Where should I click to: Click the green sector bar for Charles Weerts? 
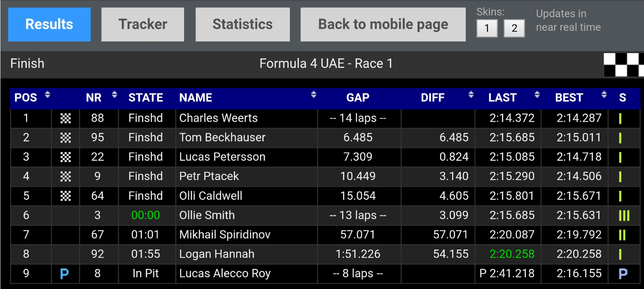tap(620, 119)
